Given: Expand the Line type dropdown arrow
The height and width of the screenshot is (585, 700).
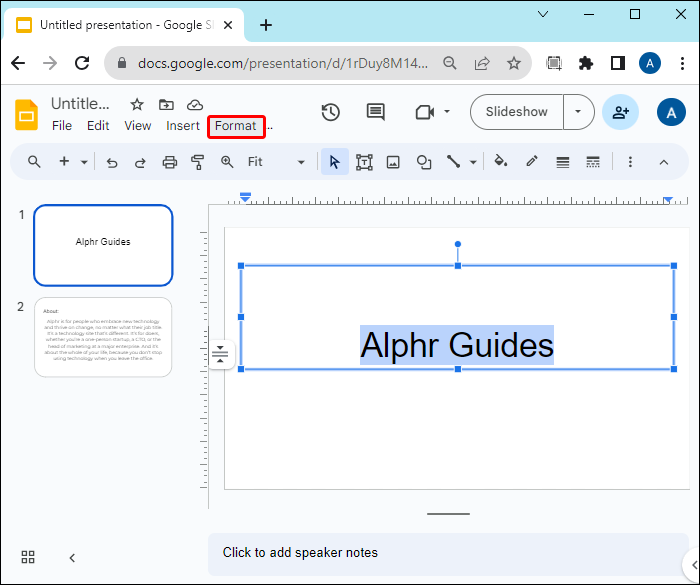Looking at the screenshot, I should [473, 163].
